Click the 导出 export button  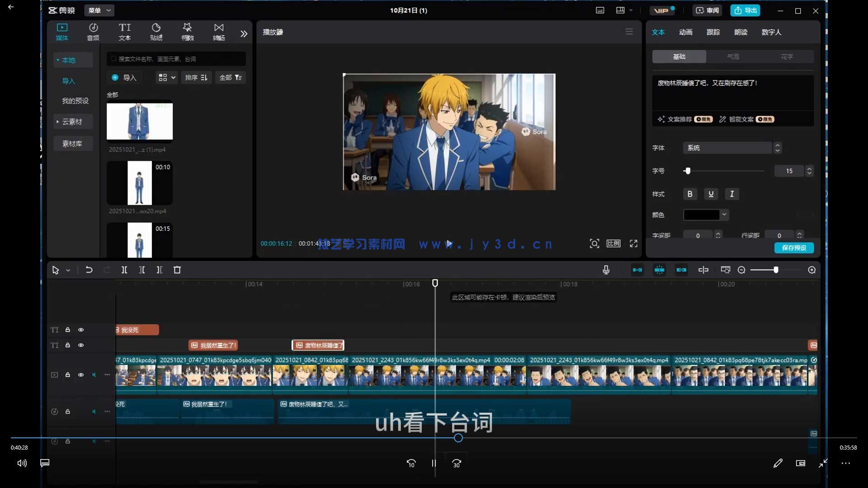(x=745, y=10)
